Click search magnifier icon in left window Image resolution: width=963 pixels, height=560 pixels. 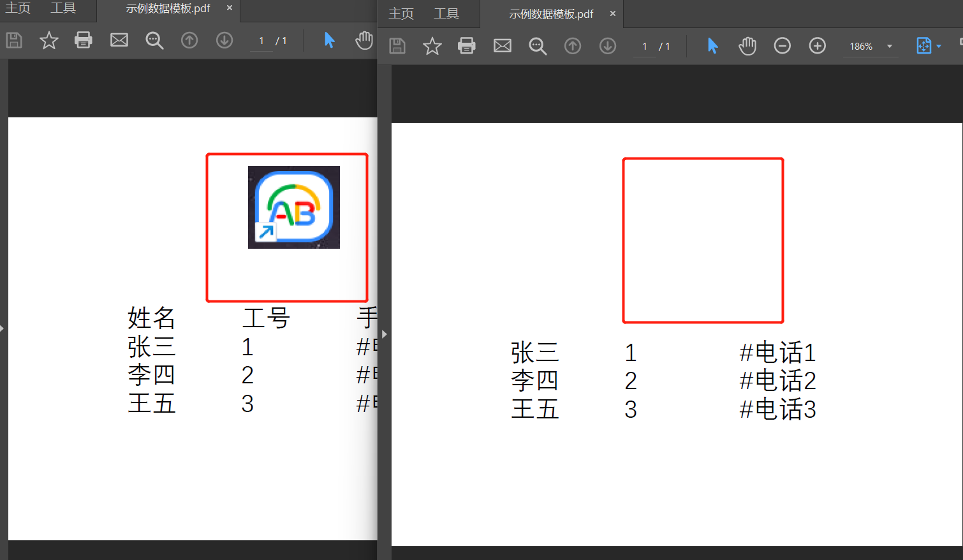(154, 41)
